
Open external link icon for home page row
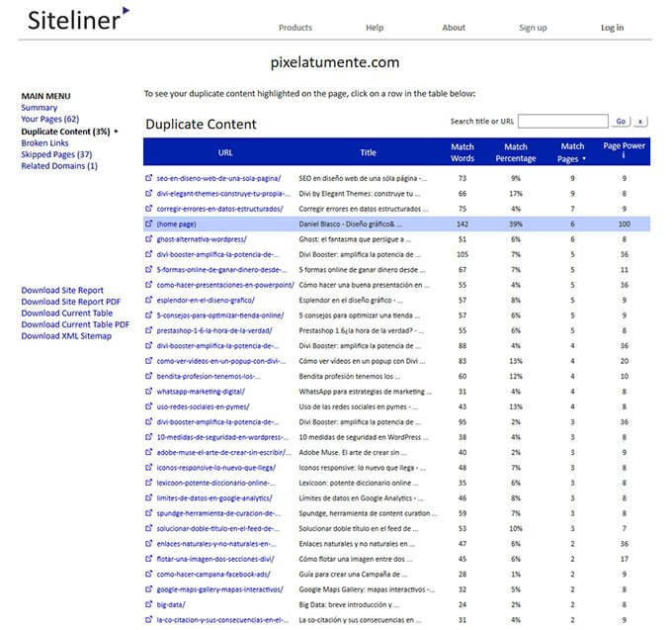pyautogui.click(x=148, y=224)
